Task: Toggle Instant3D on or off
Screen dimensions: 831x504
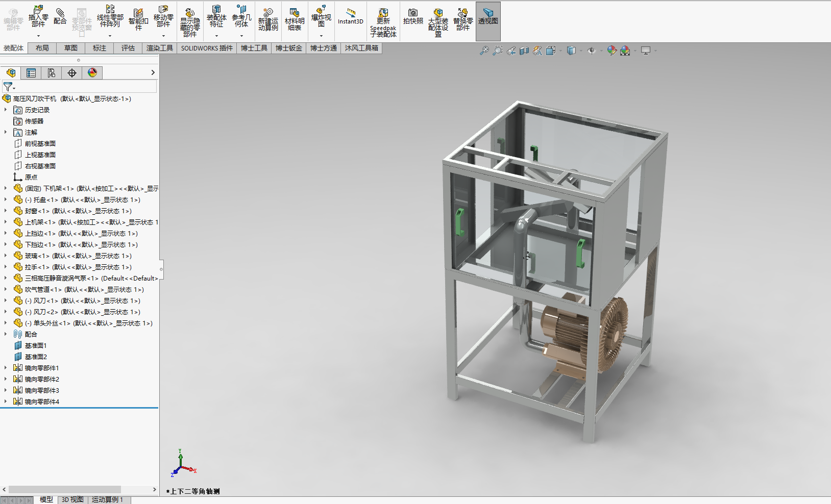Action: (351, 16)
